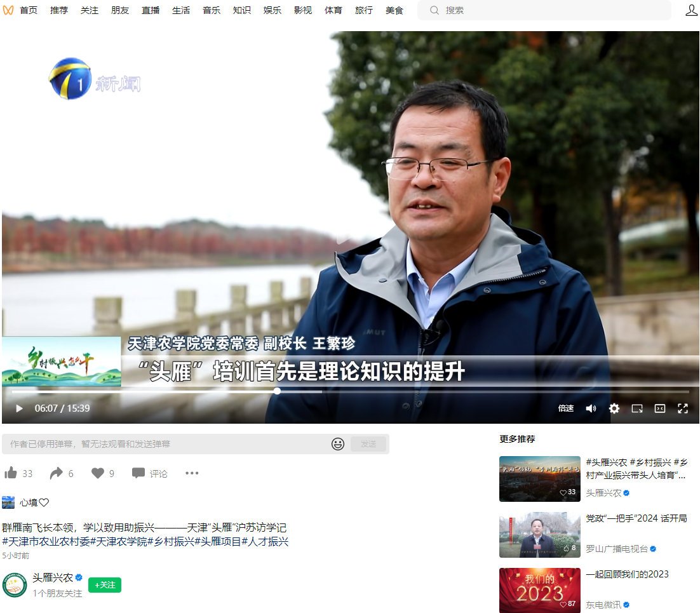700x613 pixels.
Task: Like the video with thumbs-up icon
Action: coord(11,473)
